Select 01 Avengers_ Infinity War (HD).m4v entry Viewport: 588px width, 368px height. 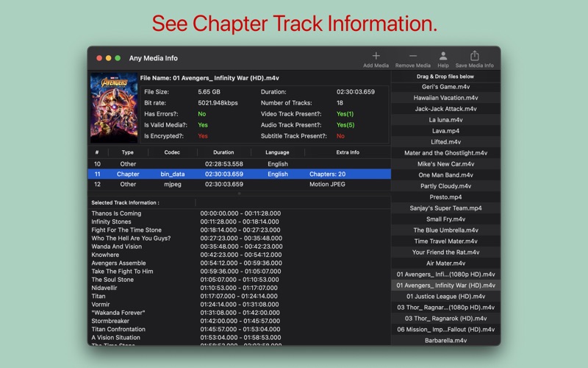pos(445,286)
